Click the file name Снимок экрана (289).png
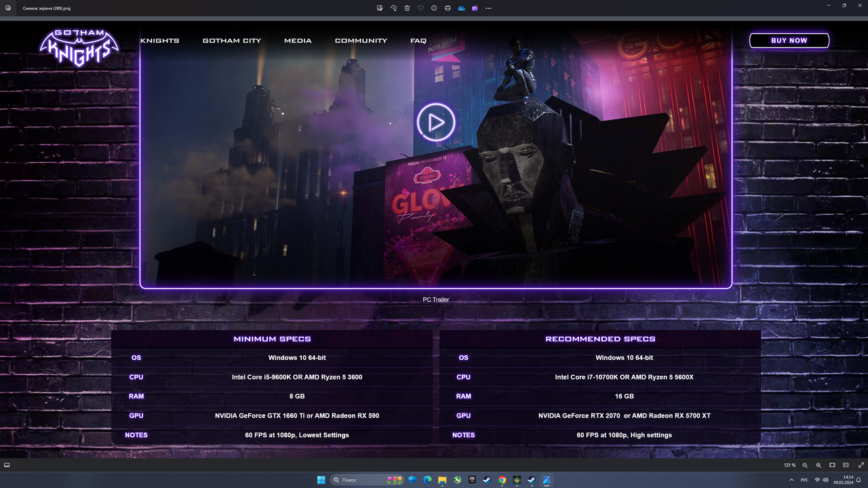 (47, 8)
